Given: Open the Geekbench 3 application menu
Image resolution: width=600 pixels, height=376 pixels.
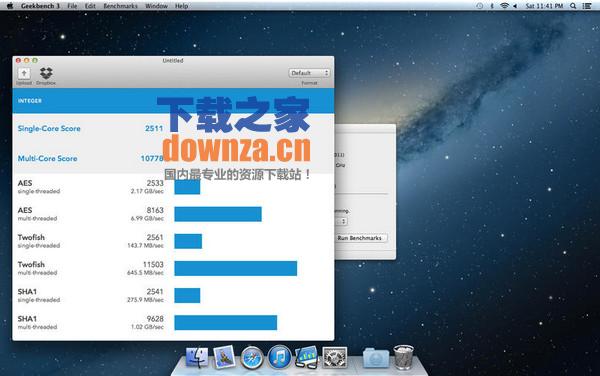Looking at the screenshot, I should (40, 6).
